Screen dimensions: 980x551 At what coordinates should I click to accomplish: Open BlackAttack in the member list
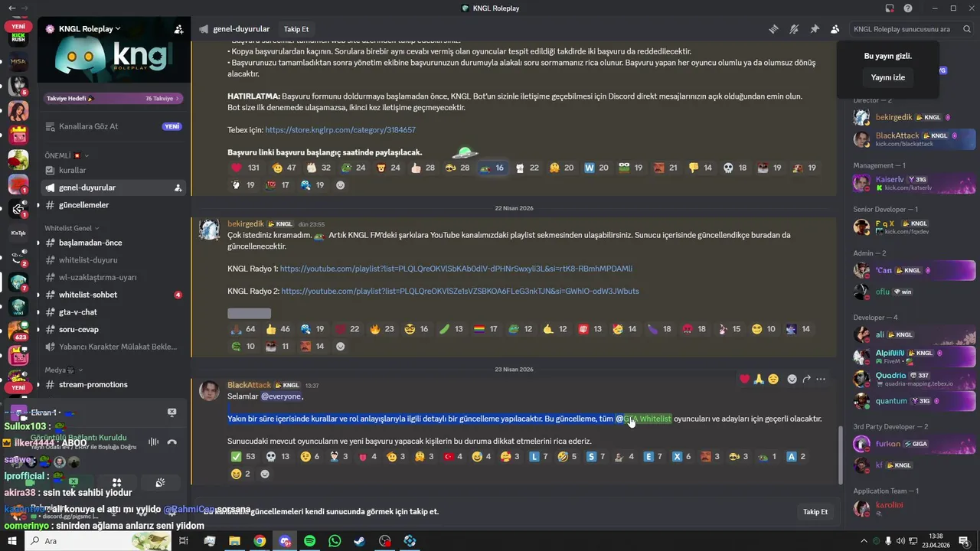tap(914, 139)
